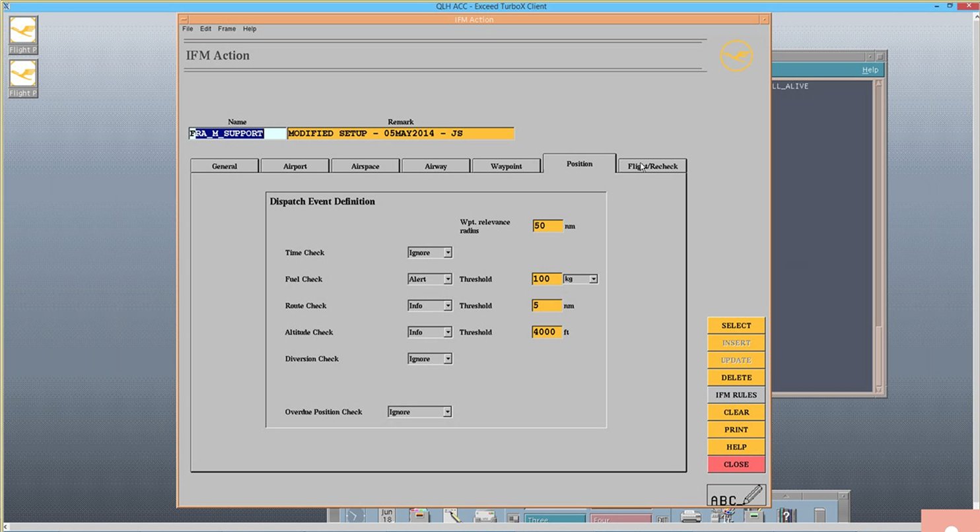Open the Frame menu
The width and height of the screenshot is (980, 532).
point(227,29)
